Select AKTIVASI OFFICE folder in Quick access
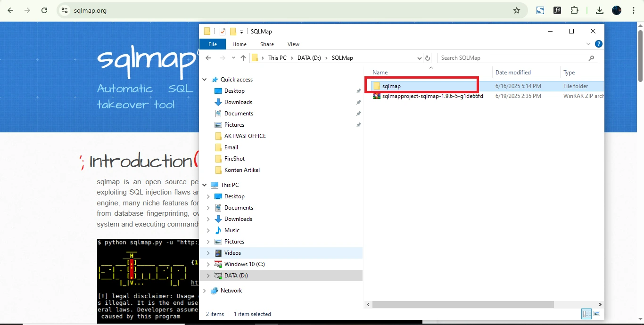 tap(245, 136)
